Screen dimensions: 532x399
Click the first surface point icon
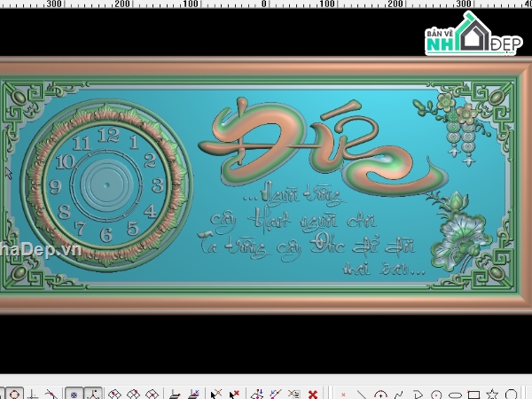pos(114,395)
